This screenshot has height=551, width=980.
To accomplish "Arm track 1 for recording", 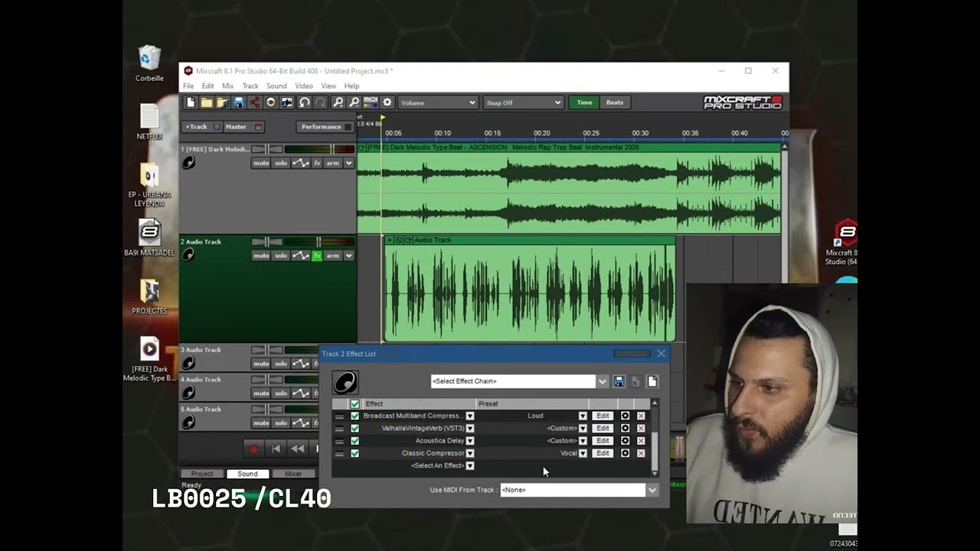I will tap(332, 163).
